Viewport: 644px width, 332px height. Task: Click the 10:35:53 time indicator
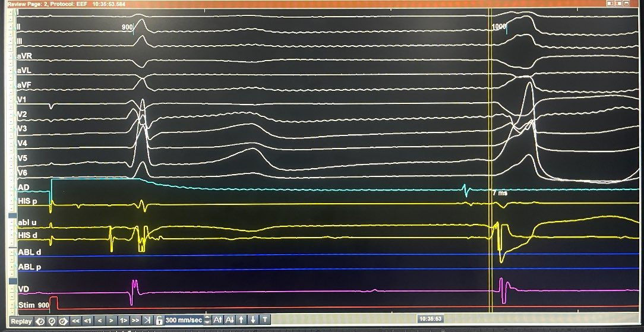(431, 318)
